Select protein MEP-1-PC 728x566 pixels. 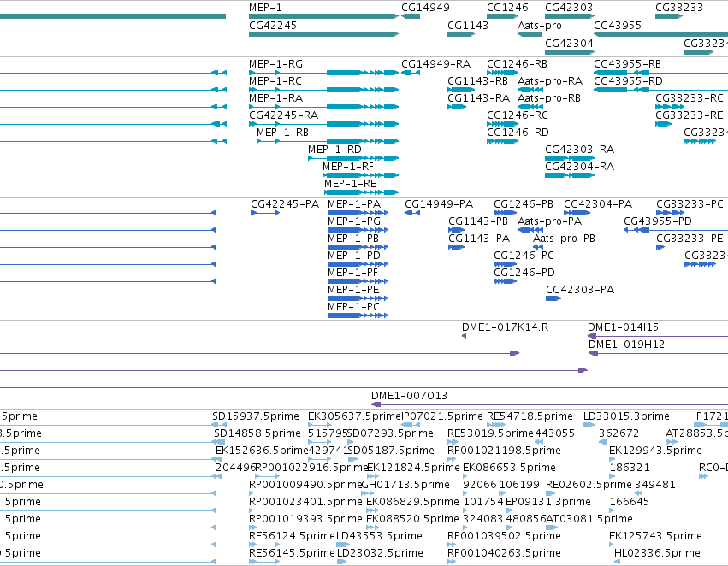click(354, 308)
